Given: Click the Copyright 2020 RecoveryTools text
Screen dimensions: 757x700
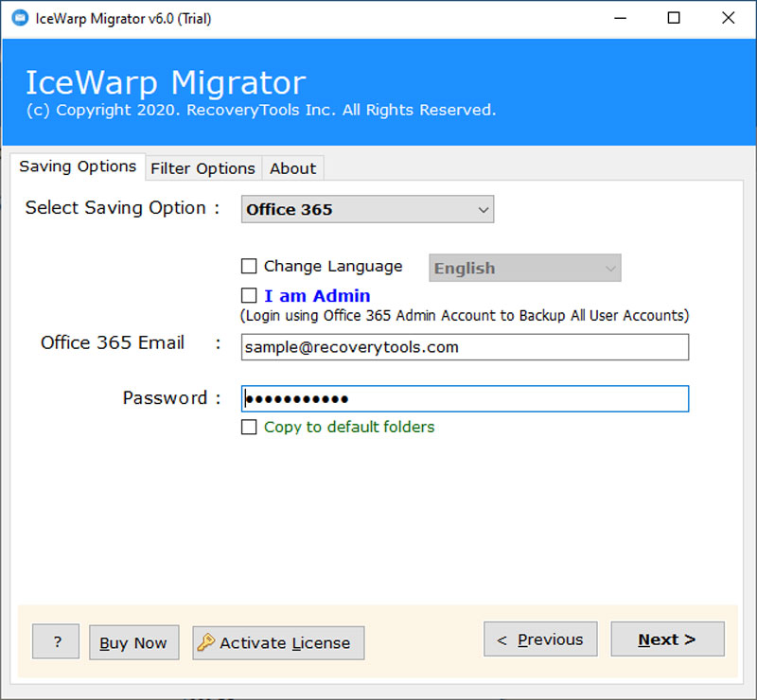Looking at the screenshot, I should pyautogui.click(x=261, y=110).
